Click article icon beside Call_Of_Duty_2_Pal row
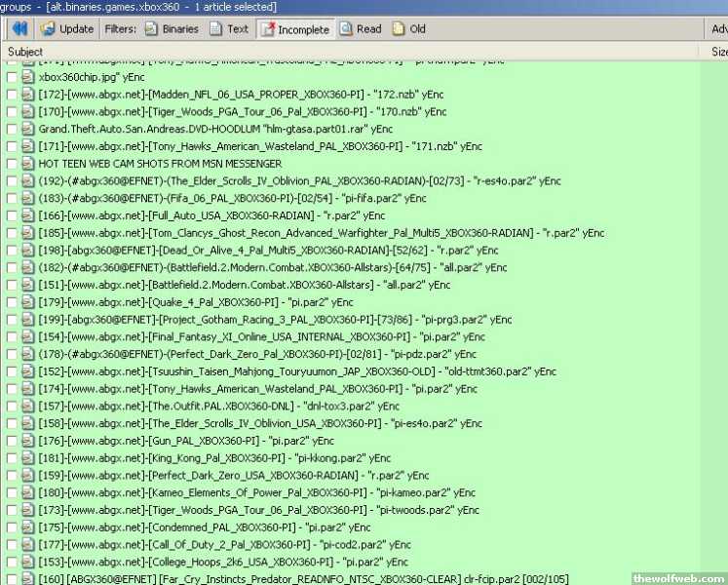728x585 pixels. pyautogui.click(x=27, y=545)
